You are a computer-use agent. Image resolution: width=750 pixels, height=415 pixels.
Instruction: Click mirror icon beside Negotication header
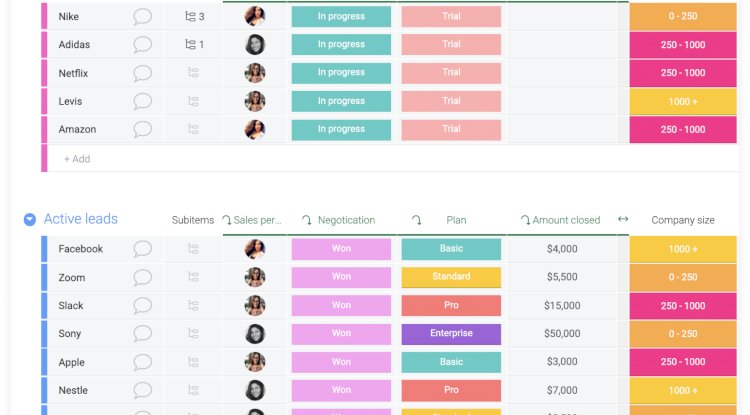(x=307, y=220)
